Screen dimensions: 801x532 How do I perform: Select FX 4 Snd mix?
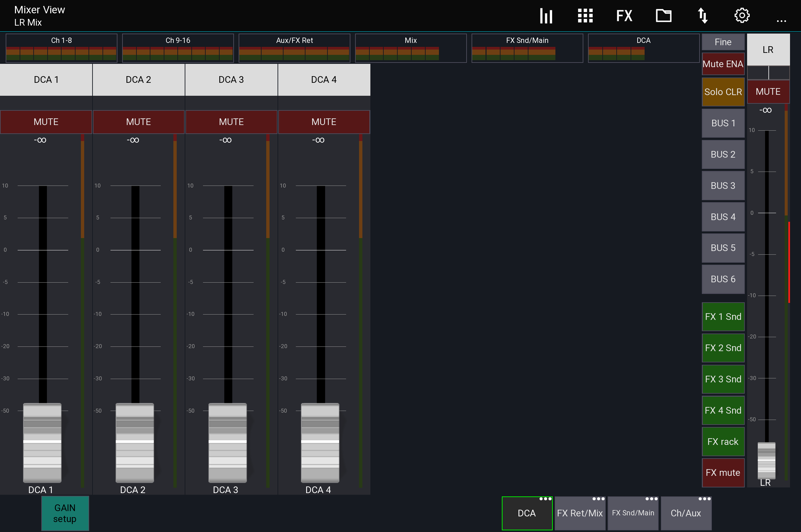tap(723, 410)
